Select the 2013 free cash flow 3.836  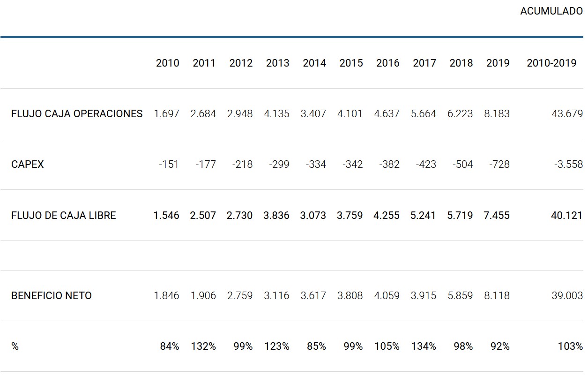click(277, 216)
